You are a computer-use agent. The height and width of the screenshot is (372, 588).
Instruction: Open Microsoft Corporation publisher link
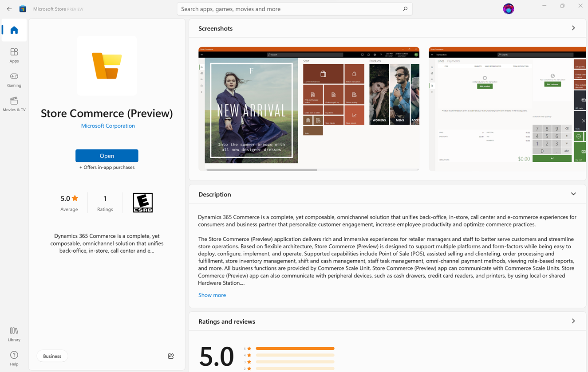pos(108,126)
